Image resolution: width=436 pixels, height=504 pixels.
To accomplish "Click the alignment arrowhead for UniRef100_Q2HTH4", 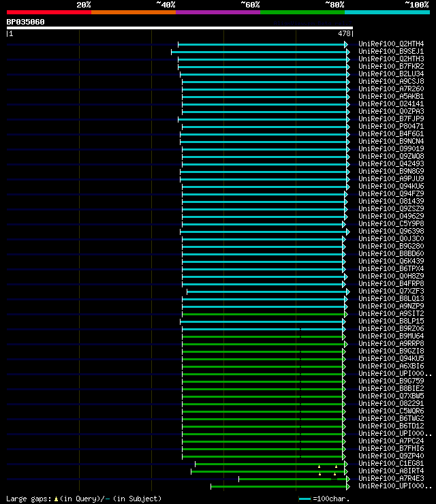I will tap(346, 44).
